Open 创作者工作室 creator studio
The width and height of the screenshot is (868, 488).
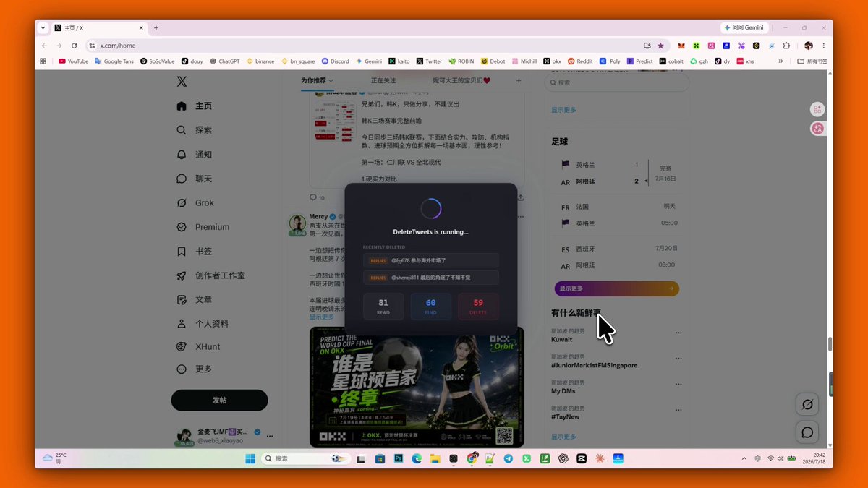coord(210,275)
